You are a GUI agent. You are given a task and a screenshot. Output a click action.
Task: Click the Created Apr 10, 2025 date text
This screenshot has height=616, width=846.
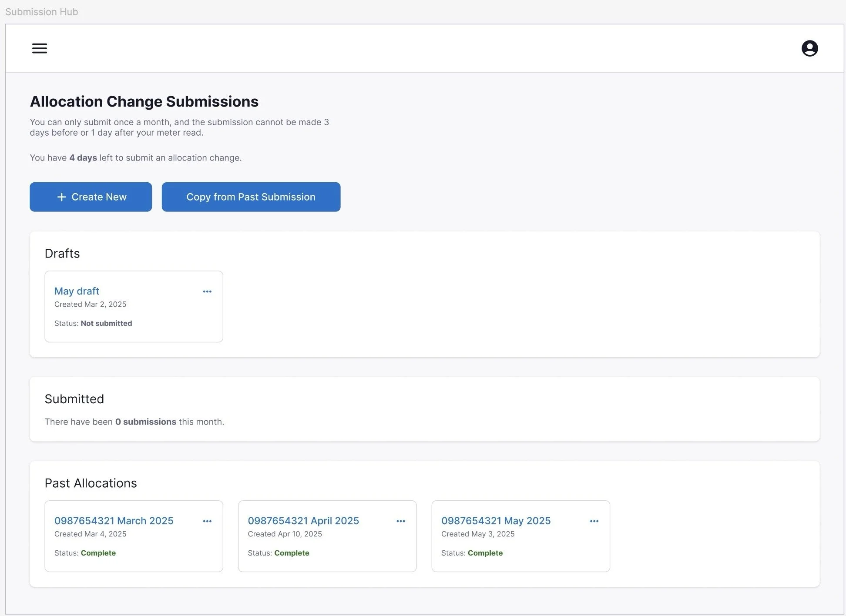click(285, 534)
